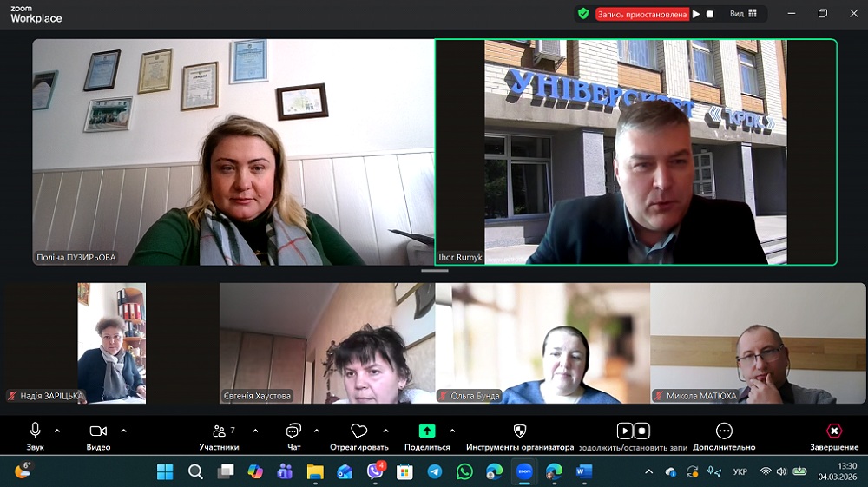Screen dimensions: 868x487
Task: Select Ольга Бунда video thumbnail
Action: pyautogui.click(x=542, y=343)
